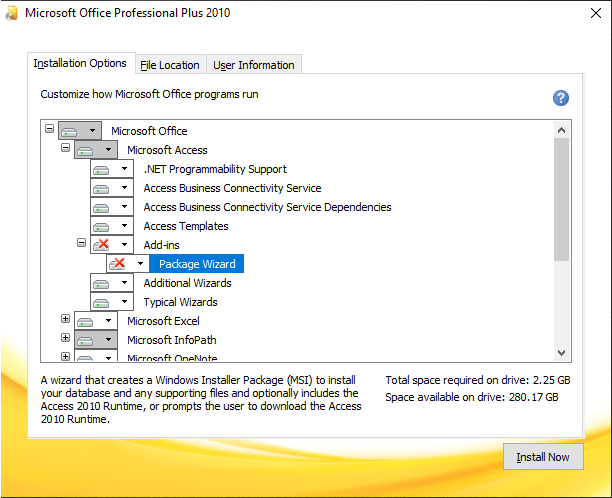612x498 pixels.
Task: Click the tree scrollbar up arrow
Action: pyautogui.click(x=561, y=130)
